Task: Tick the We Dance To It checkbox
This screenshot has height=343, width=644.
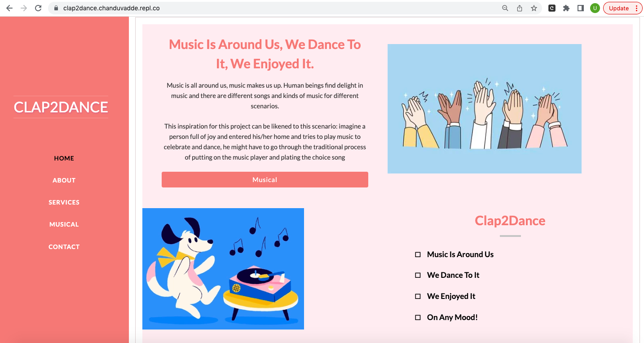Action: 418,275
